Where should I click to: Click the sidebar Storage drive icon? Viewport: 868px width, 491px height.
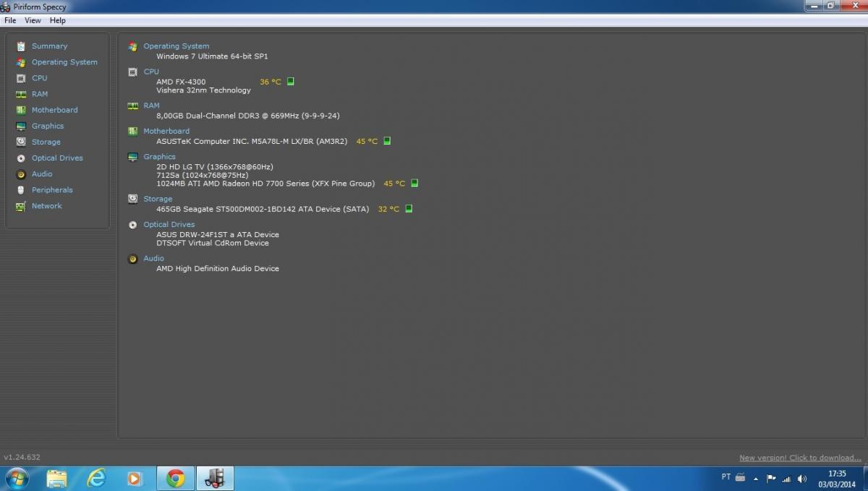pyautogui.click(x=21, y=142)
